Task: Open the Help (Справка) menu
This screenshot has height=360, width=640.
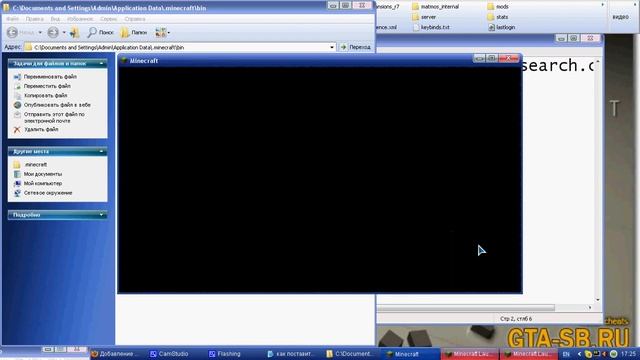Action: [135, 19]
